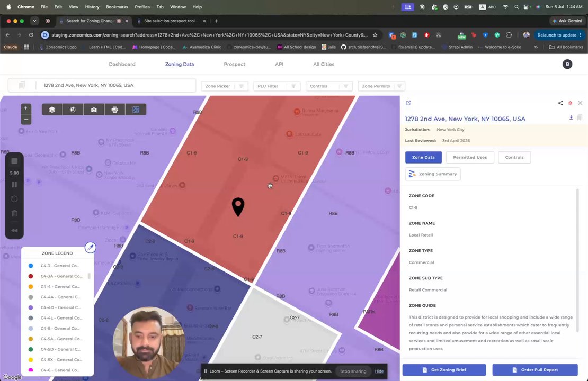Screen dimensions: 588x381
Task: Expand the Zone Permits dropdown
Action: point(381,86)
